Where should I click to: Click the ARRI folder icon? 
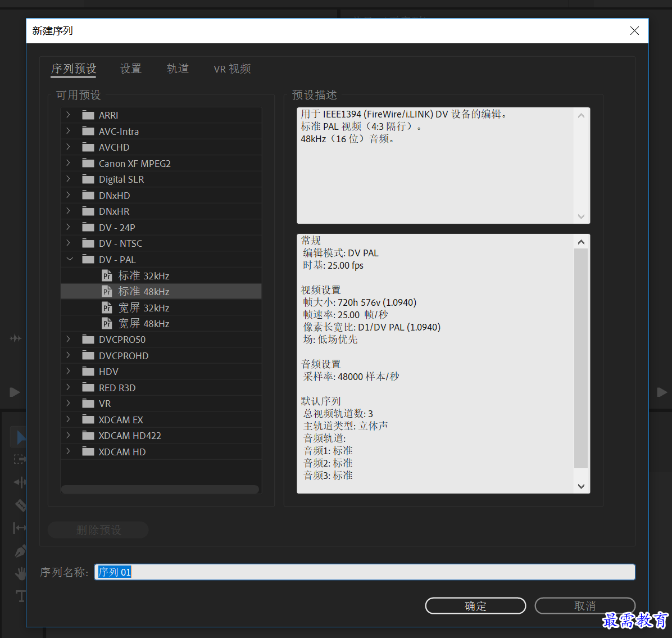88,115
